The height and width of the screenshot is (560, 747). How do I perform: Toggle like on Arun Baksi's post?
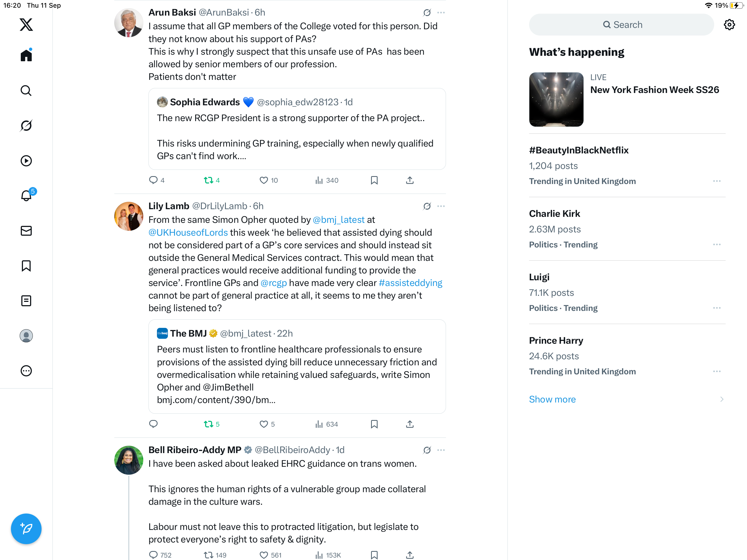coord(264,180)
